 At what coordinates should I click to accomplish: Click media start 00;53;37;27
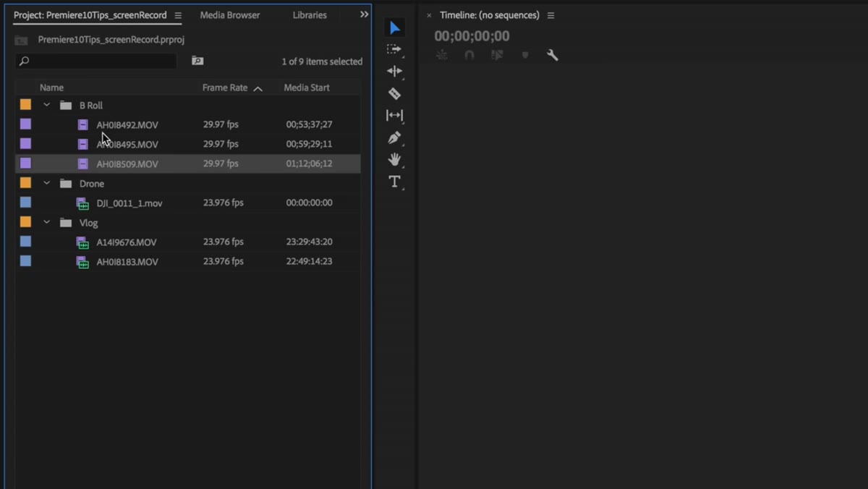click(x=309, y=124)
